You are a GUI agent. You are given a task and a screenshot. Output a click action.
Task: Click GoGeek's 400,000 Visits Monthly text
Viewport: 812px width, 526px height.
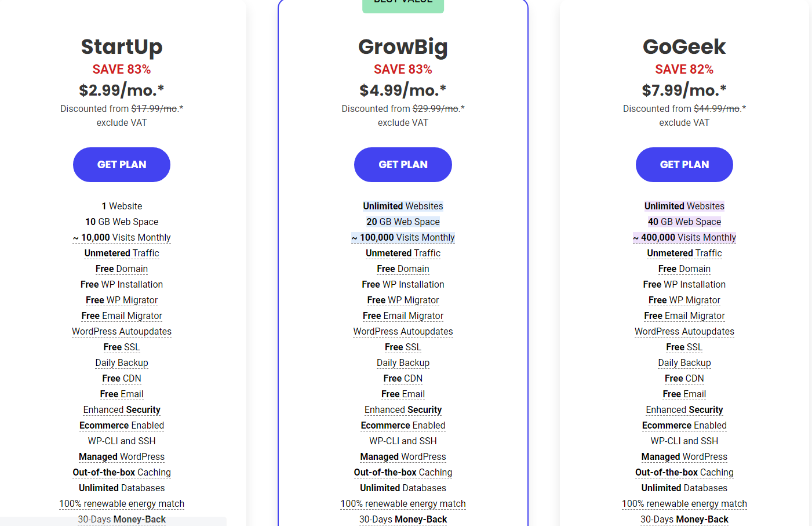(684, 238)
